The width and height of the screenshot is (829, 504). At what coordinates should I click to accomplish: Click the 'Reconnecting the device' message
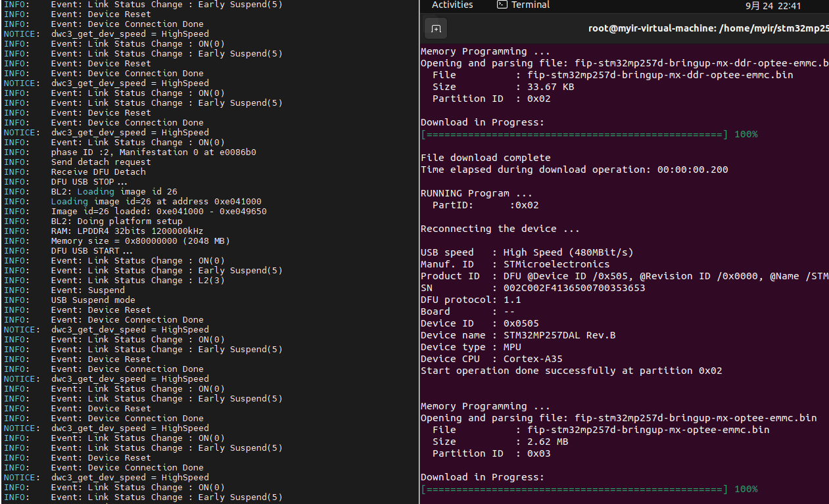tap(500, 229)
